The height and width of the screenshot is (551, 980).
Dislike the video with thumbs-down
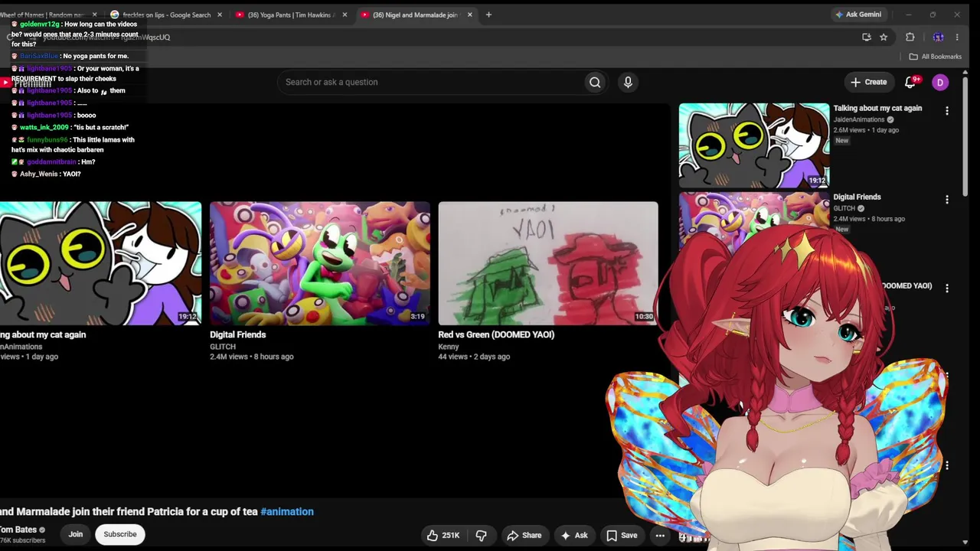pyautogui.click(x=482, y=535)
